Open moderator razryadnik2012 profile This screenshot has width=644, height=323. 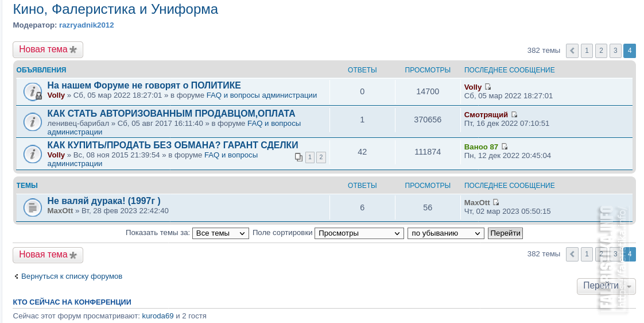pos(86,25)
